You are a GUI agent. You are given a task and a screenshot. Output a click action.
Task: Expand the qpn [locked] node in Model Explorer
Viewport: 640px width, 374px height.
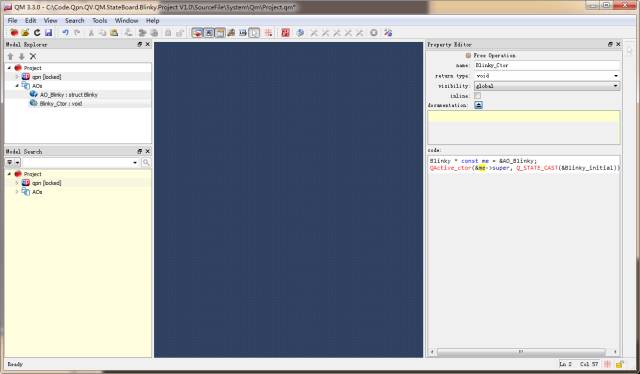[x=17, y=77]
